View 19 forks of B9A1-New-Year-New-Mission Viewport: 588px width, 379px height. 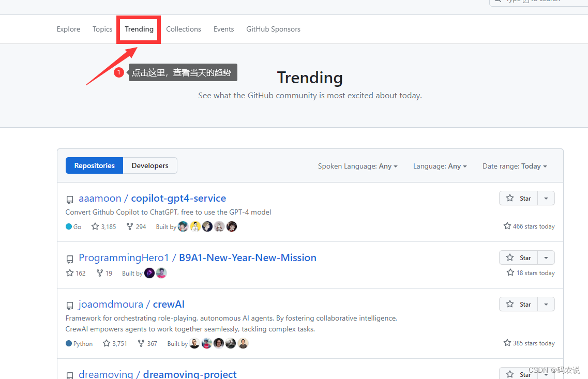click(104, 274)
